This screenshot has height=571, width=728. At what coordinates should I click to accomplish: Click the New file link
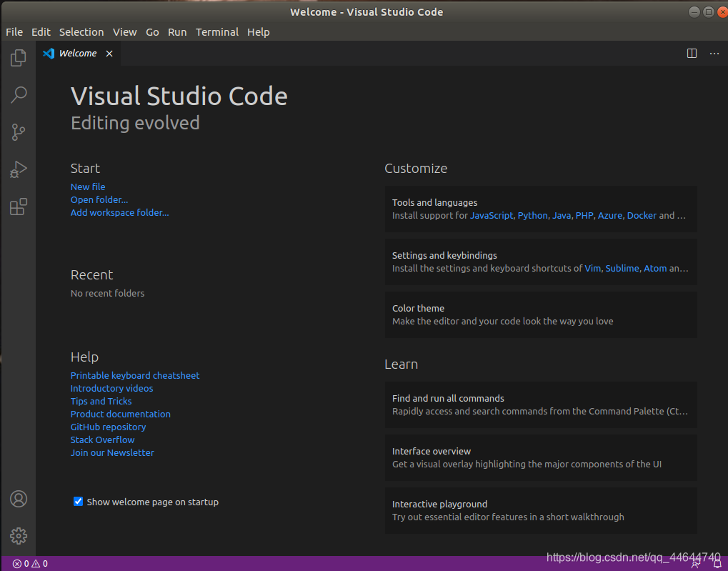88,187
